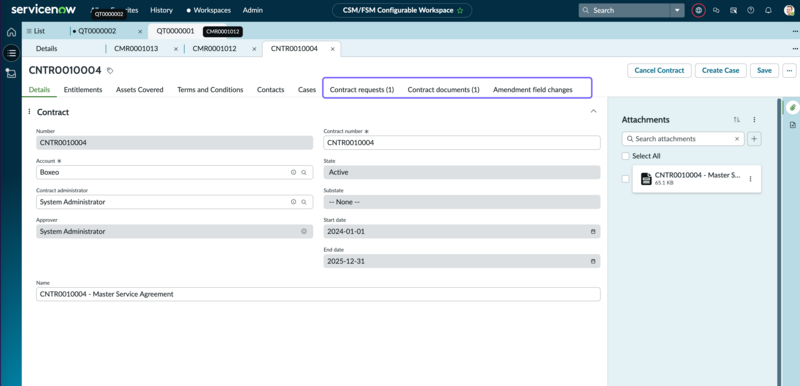Open the Substate dropdown
This screenshot has height=386, width=800.
click(462, 202)
